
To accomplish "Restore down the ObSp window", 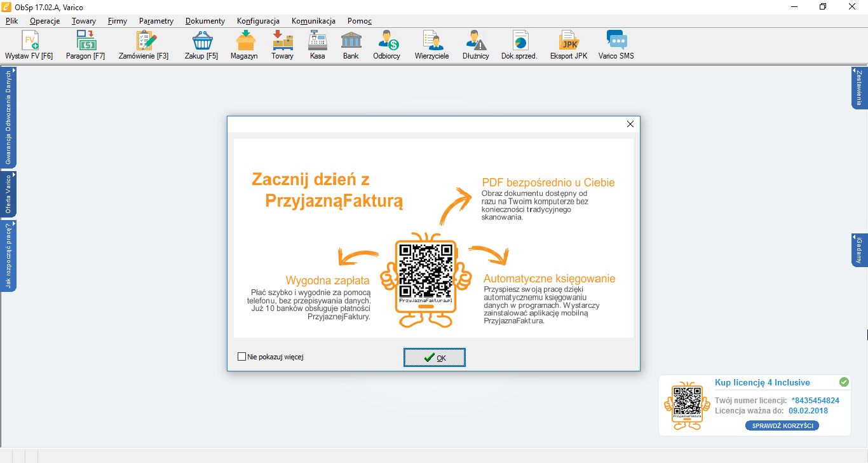I will 823,6.
